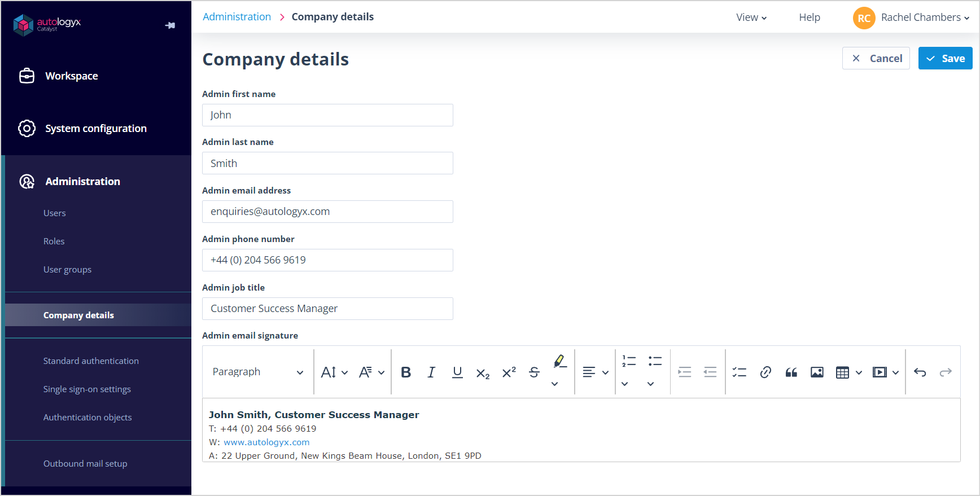The width and height of the screenshot is (980, 496).
Task: Open Single sign-on settings
Action: coord(87,389)
